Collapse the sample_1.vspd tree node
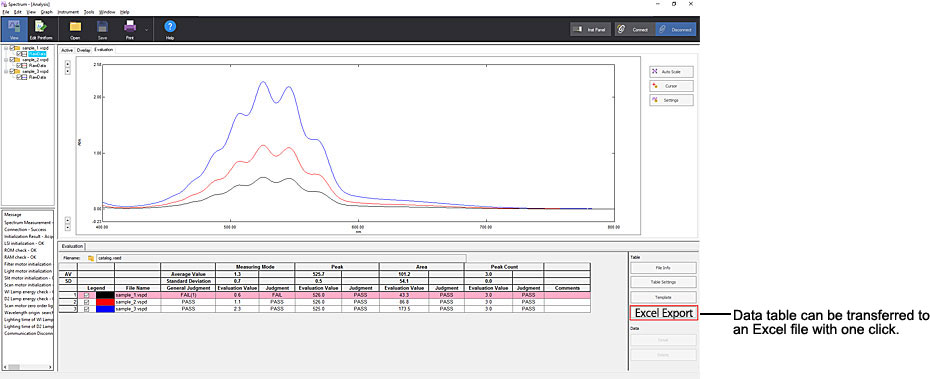The width and height of the screenshot is (930, 379). point(6,48)
